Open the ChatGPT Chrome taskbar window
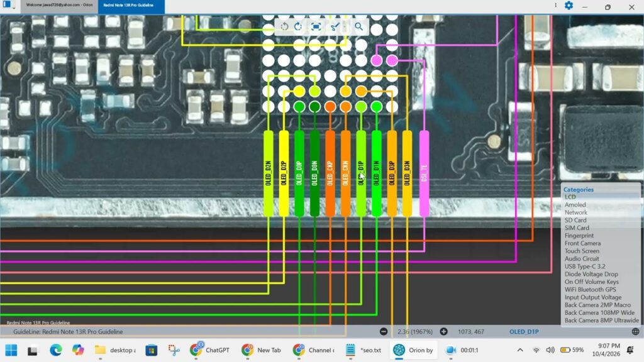 (x=209, y=350)
